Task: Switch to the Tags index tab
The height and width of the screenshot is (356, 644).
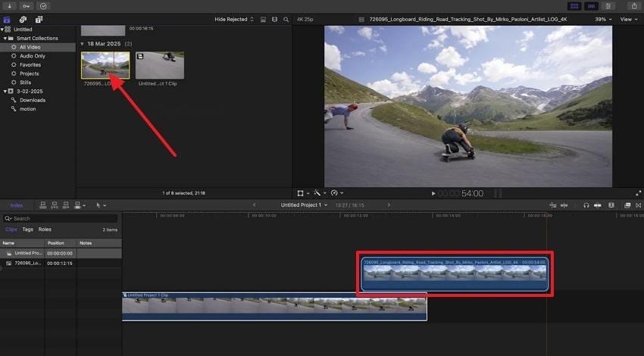Action: pyautogui.click(x=27, y=230)
